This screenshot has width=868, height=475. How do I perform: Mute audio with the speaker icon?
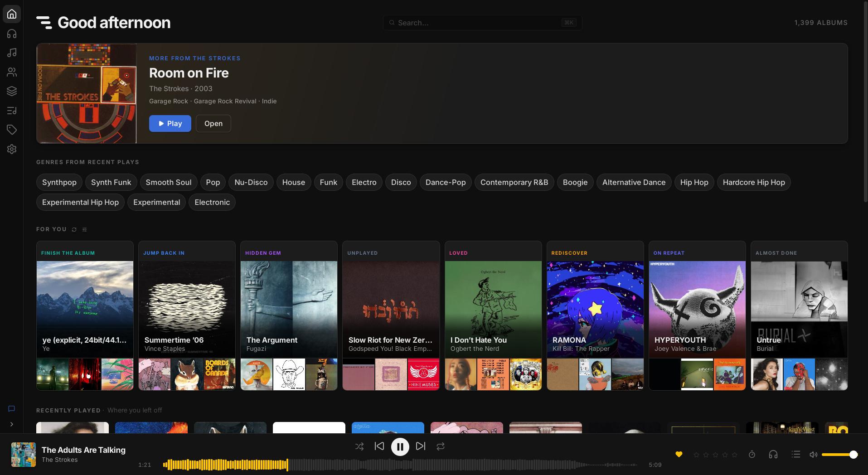tap(814, 455)
